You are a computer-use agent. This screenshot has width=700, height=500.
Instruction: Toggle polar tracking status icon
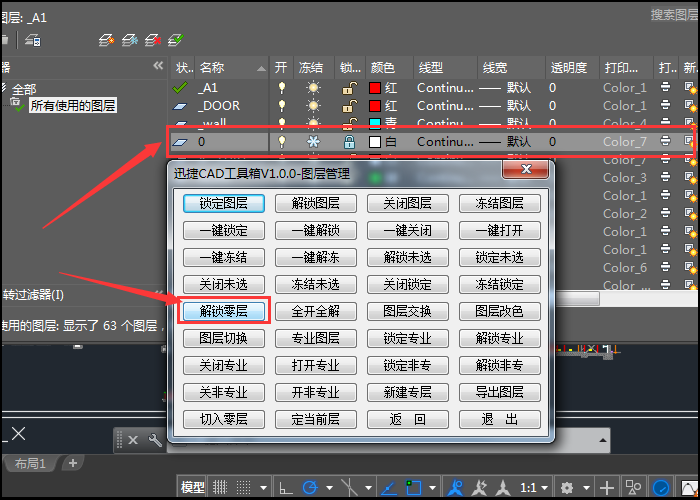(x=310, y=487)
